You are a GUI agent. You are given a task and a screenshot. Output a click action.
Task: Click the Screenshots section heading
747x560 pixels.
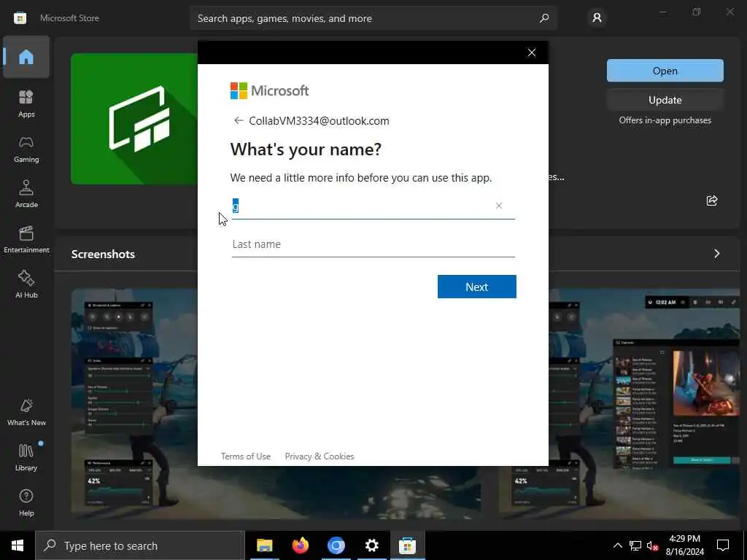103,254
